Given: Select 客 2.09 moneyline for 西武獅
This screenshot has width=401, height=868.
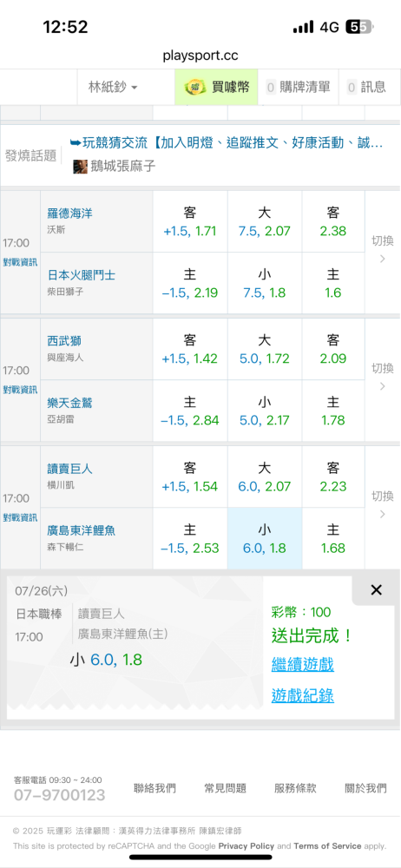Looking at the screenshot, I should (333, 349).
